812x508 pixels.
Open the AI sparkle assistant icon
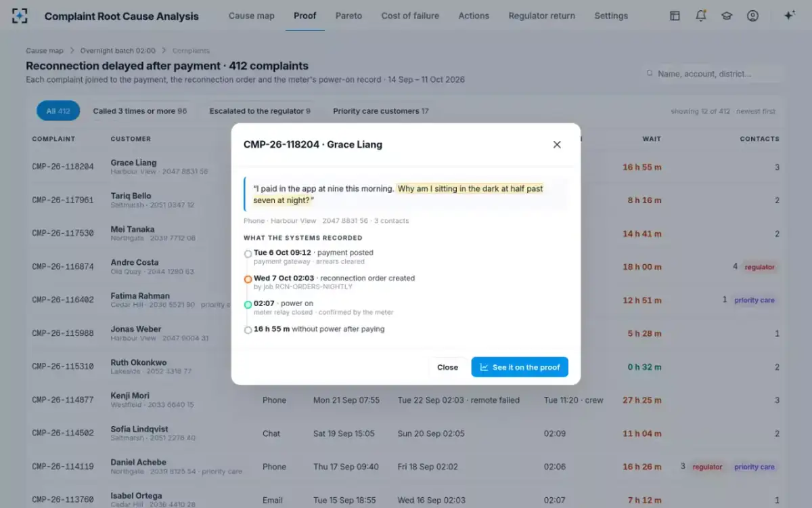coord(789,16)
